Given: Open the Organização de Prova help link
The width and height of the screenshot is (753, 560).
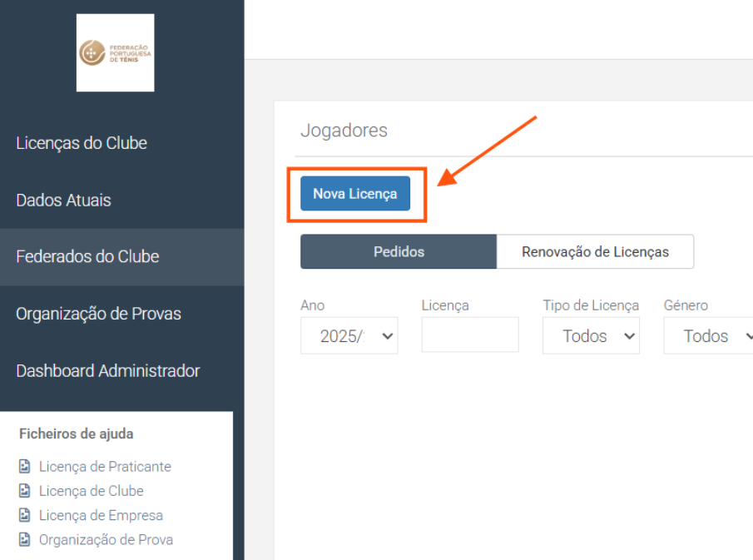Looking at the screenshot, I should (106, 540).
